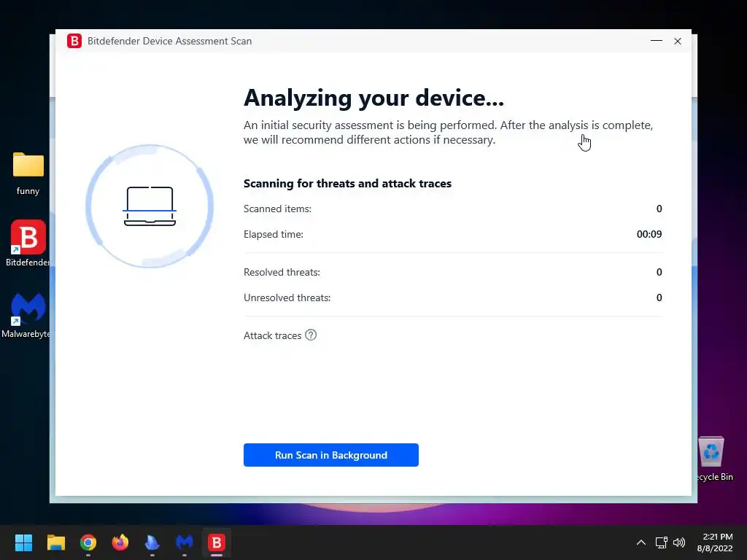Open the Windows Start menu
The height and width of the screenshot is (560, 747).
pyautogui.click(x=23, y=542)
